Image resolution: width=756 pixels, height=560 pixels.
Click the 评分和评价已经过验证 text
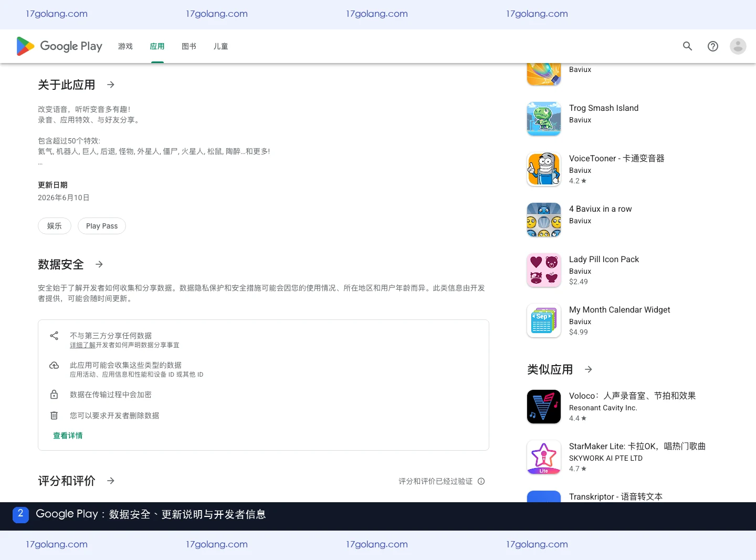[436, 481]
